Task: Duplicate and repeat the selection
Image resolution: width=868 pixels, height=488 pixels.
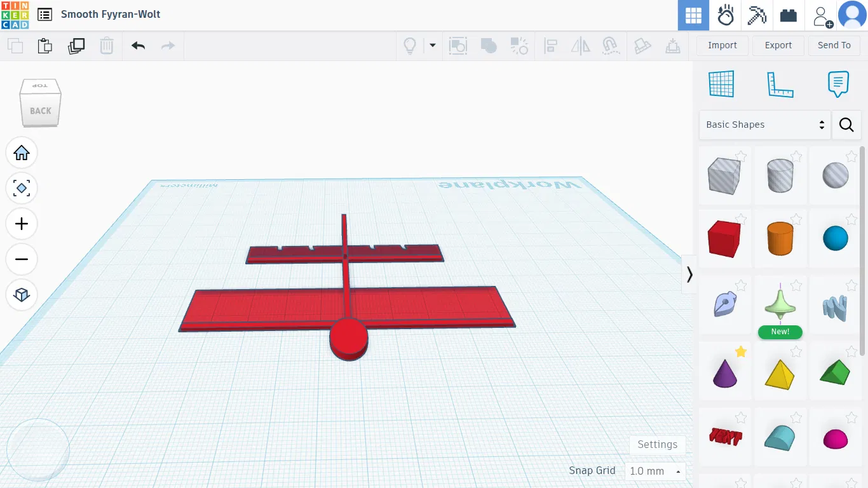Action: click(76, 46)
